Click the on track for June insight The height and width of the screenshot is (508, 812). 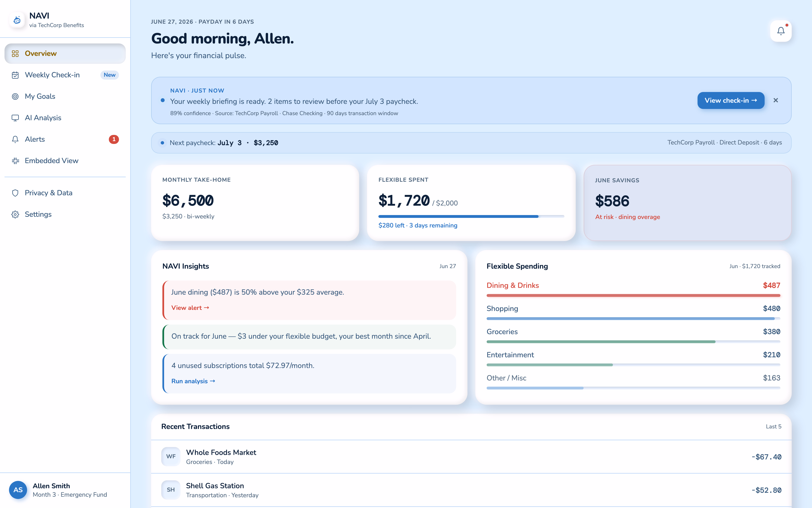[x=309, y=337]
